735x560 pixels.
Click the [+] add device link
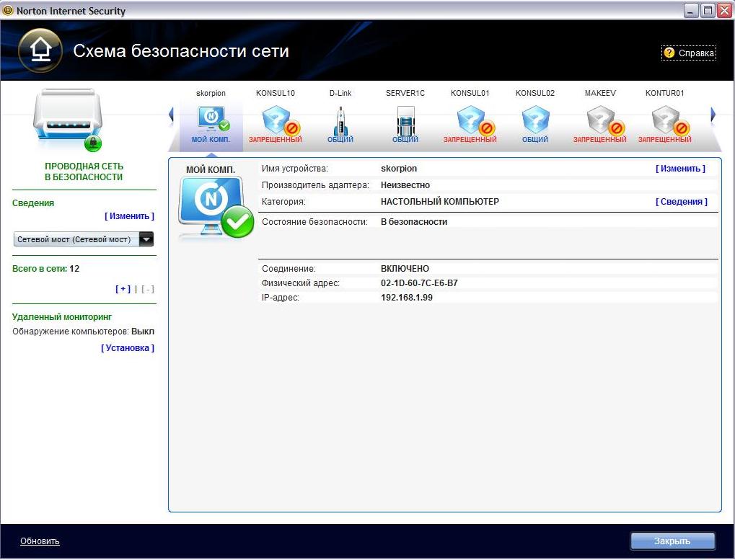[123, 289]
